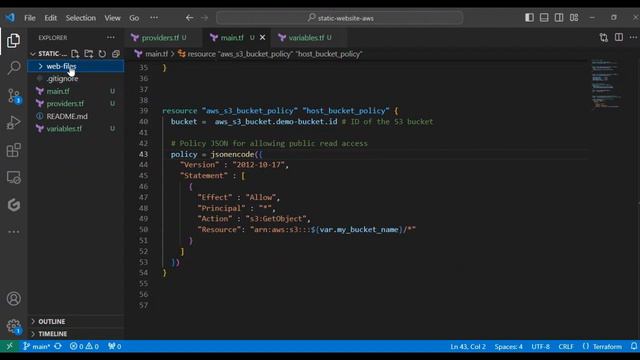Open changes compare icon in editor toolbar
The height and width of the screenshot is (360, 640).
(x=604, y=38)
